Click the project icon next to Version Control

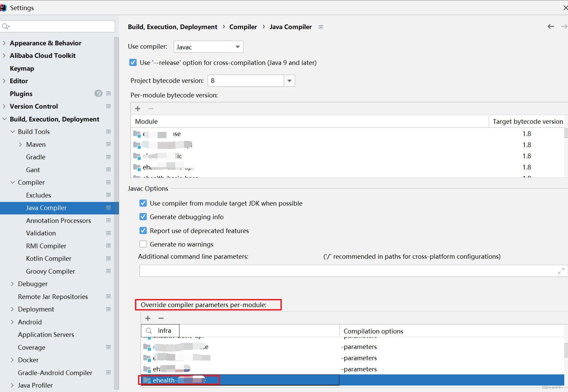coord(109,106)
